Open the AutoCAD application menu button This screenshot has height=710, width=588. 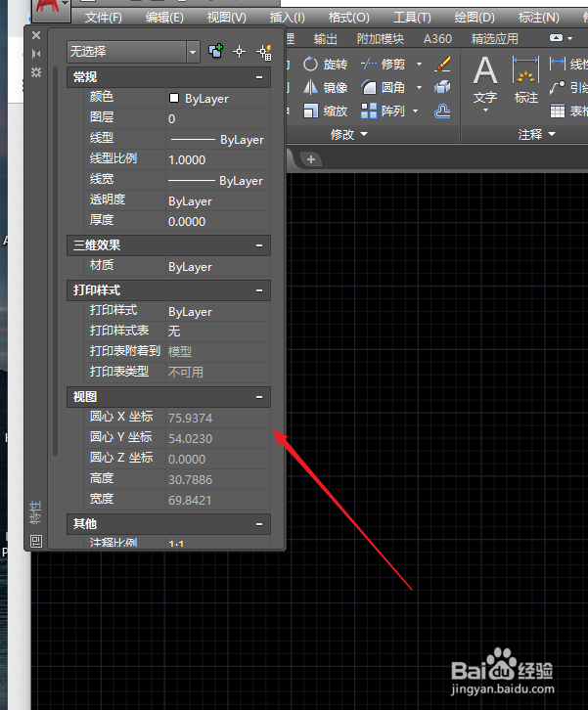[x=52, y=9]
